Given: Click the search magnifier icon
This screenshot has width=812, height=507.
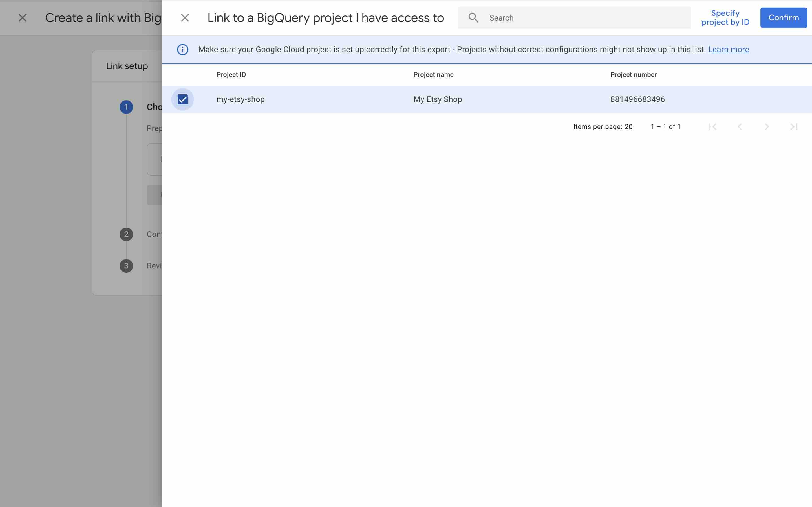Looking at the screenshot, I should (473, 17).
